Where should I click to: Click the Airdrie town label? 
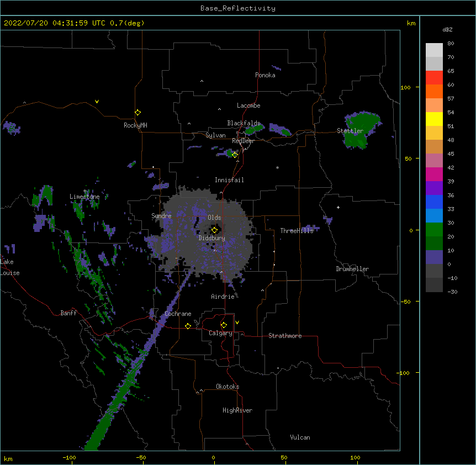pyautogui.click(x=223, y=297)
